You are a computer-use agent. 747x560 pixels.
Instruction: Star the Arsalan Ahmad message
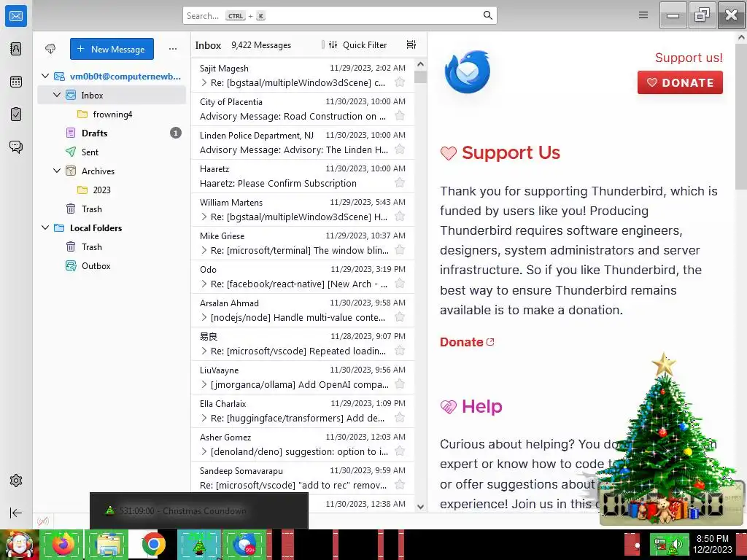point(400,317)
